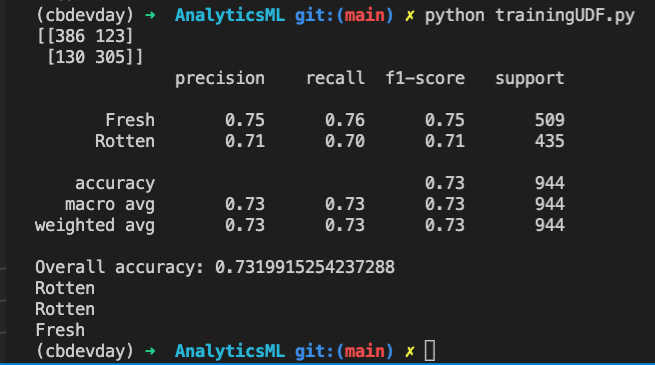655x365 pixels.
Task: Click the green arrow in the bottom prompt
Action: pyautogui.click(x=150, y=351)
